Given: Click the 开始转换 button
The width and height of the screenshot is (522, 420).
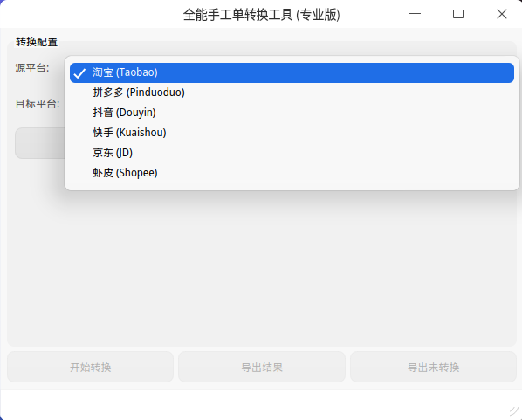Looking at the screenshot, I should click(90, 367).
